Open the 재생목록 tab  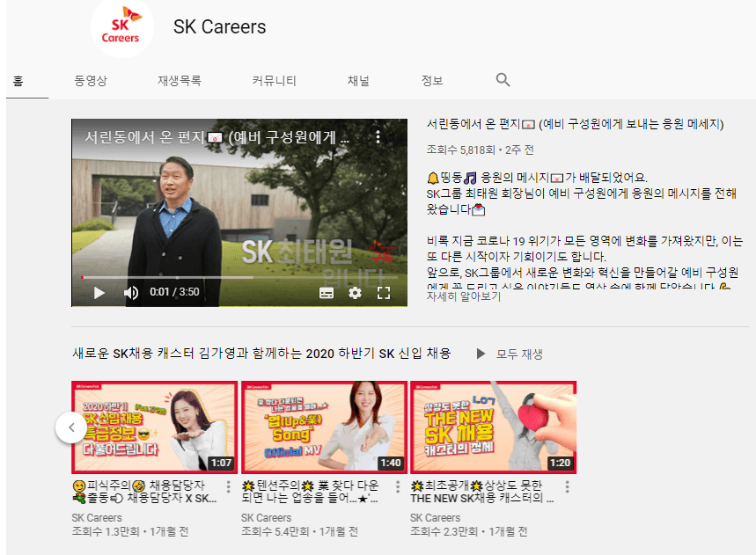180,80
